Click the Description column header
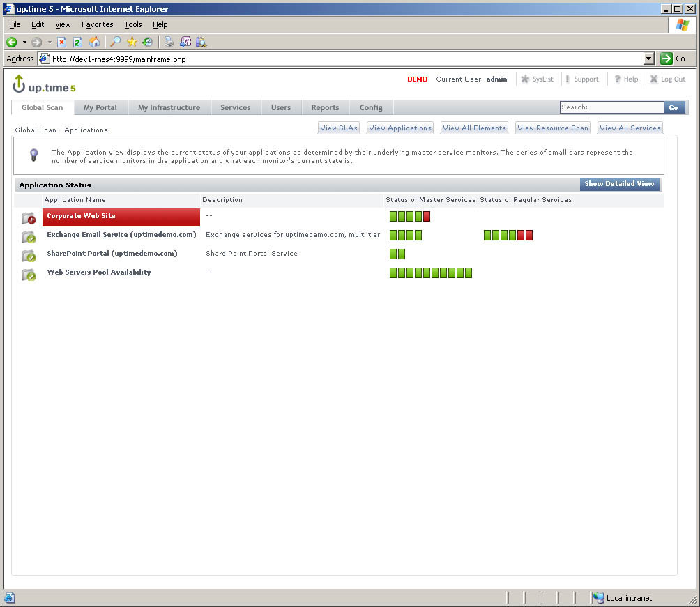700x607 pixels. click(x=222, y=200)
